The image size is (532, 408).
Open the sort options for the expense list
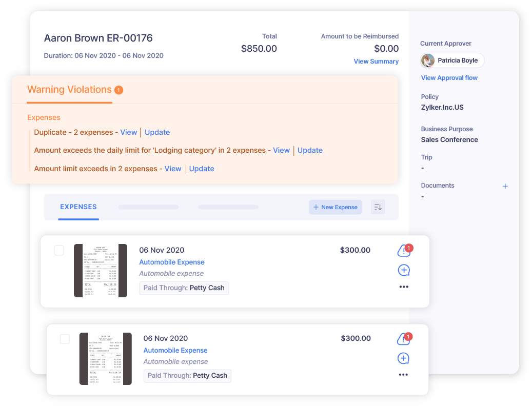pos(378,207)
